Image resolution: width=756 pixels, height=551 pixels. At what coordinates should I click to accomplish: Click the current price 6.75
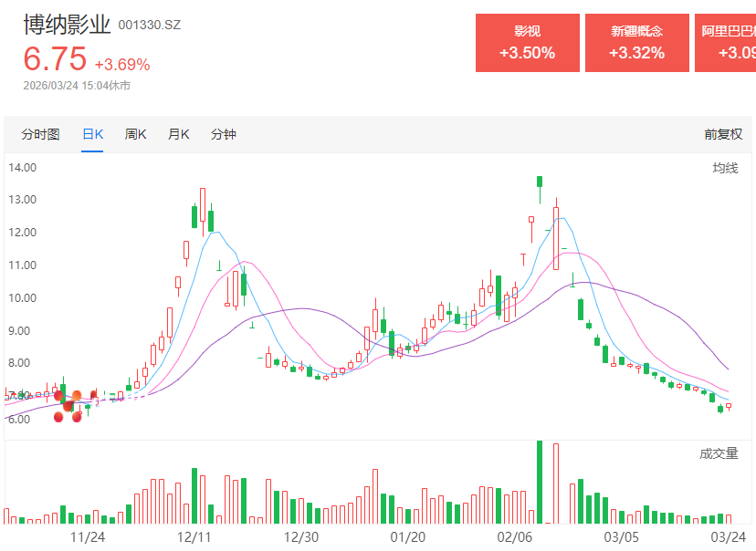coord(55,59)
